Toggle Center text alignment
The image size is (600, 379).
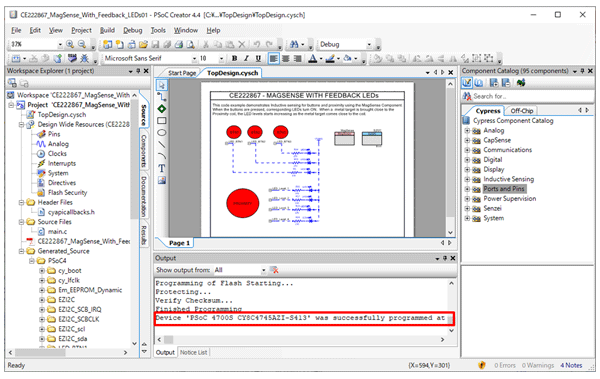285,58
